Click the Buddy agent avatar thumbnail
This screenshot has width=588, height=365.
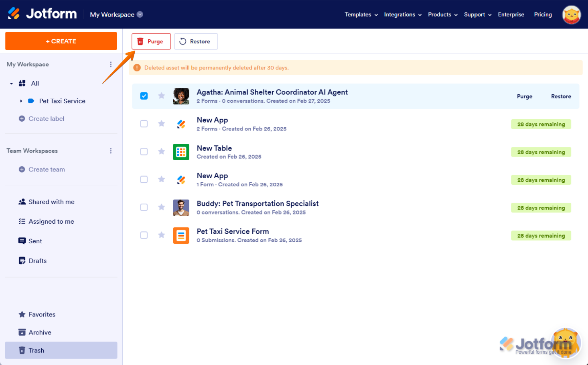click(181, 208)
